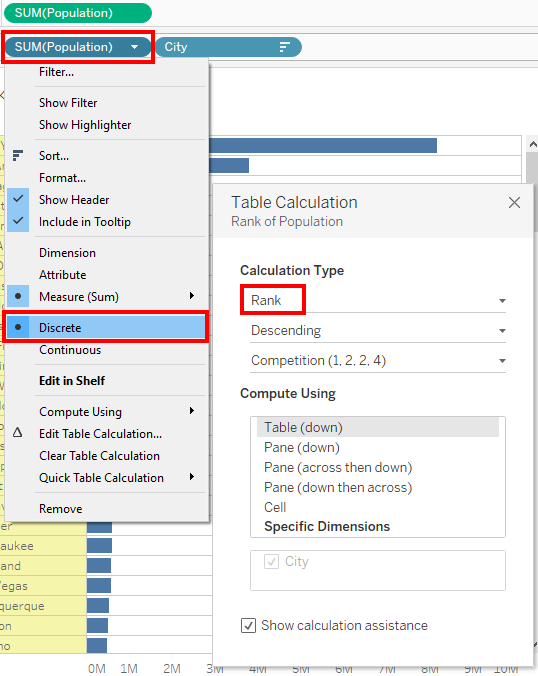Click the sort icon beside Sort menu entry
Screen dimensions: 538x676
(18, 155)
